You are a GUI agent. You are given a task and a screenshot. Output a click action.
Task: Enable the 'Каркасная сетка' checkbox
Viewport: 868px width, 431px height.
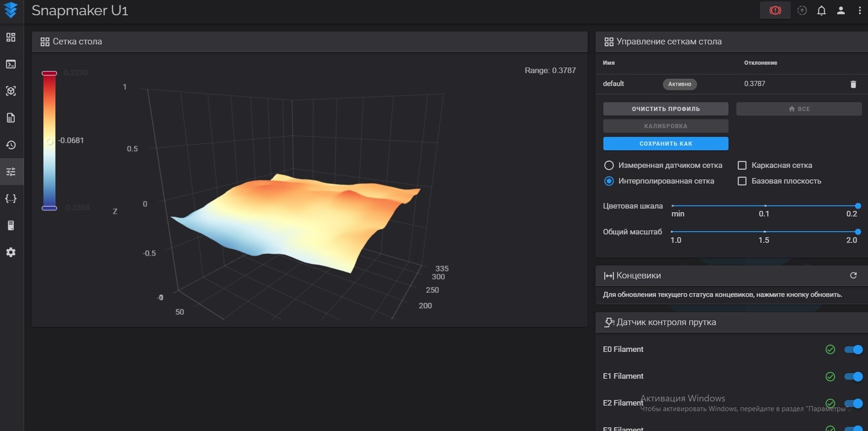pyautogui.click(x=742, y=166)
